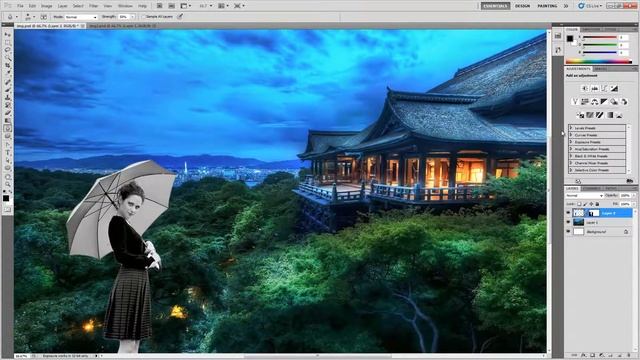Open the layer blend mode dropdown

(584, 196)
